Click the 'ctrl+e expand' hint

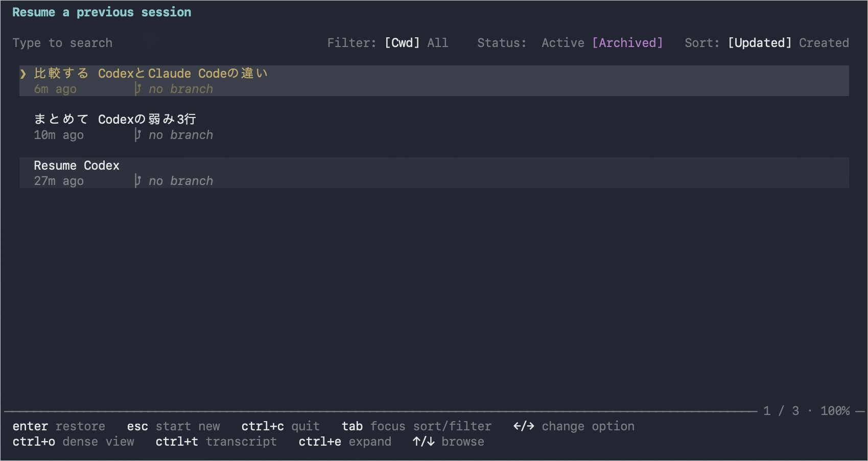(345, 442)
